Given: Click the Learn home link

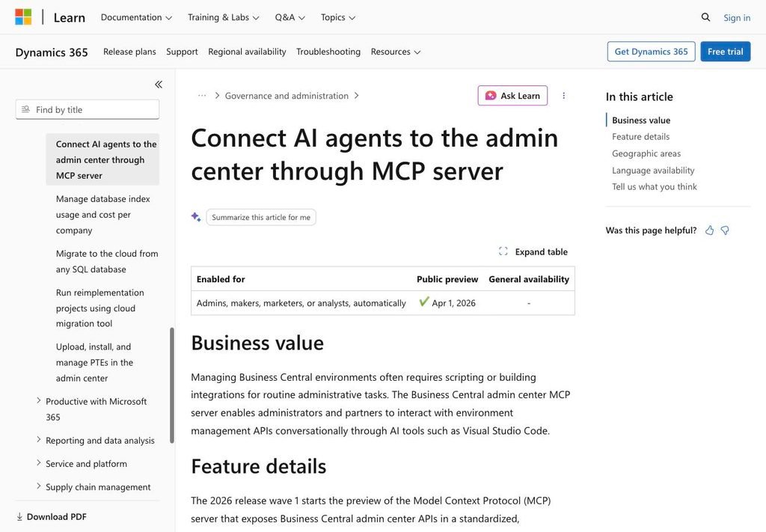Looking at the screenshot, I should pos(70,18).
